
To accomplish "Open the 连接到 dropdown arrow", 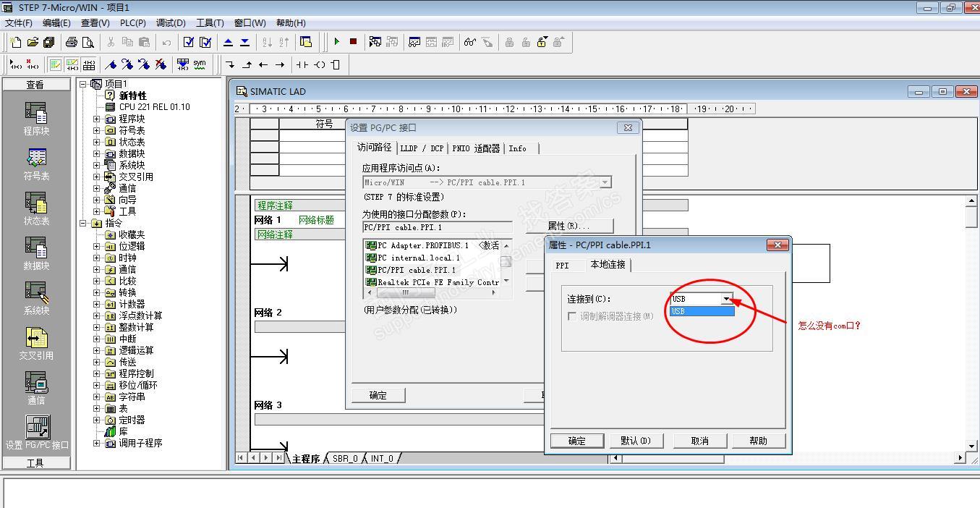I will 727,299.
